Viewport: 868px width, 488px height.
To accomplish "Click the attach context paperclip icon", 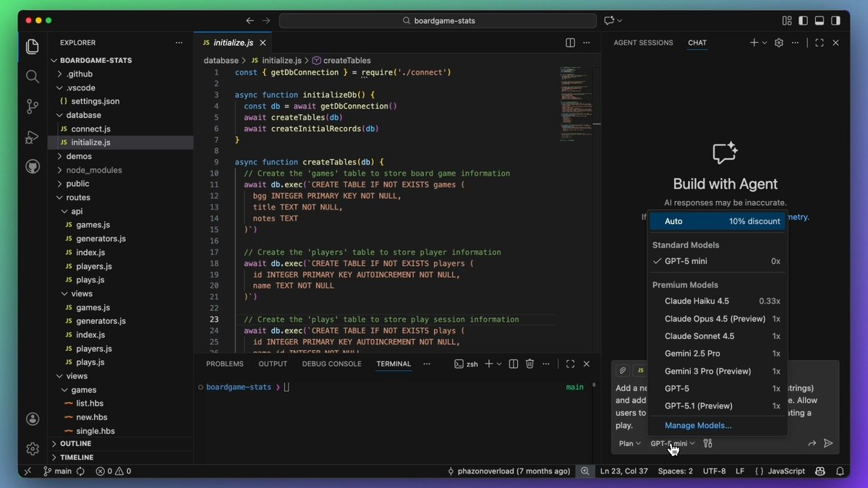I will click(x=622, y=370).
